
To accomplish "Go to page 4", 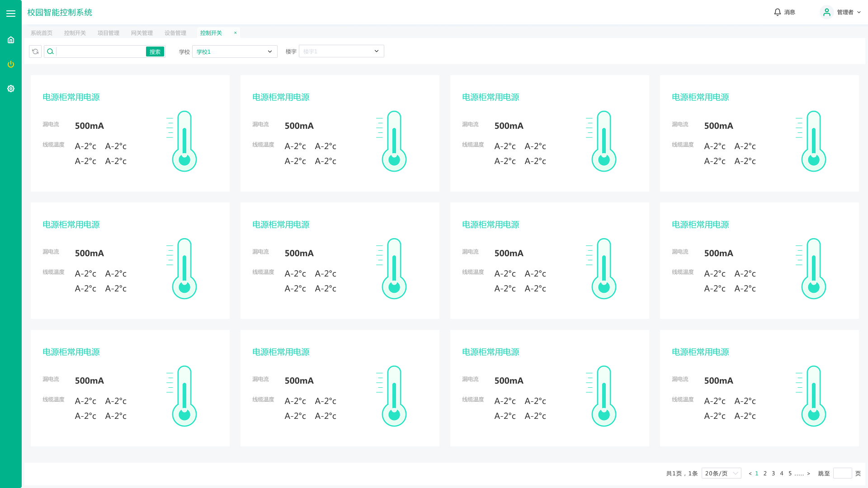I will click(x=782, y=474).
